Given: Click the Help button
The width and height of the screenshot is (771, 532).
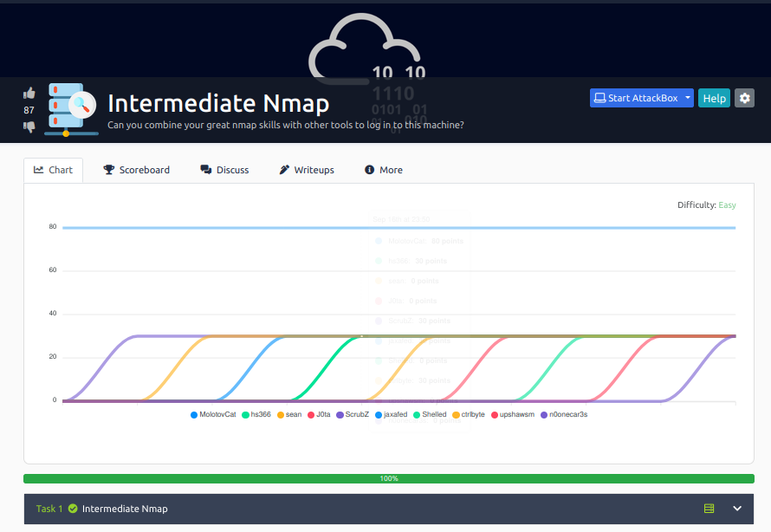Looking at the screenshot, I should [714, 97].
